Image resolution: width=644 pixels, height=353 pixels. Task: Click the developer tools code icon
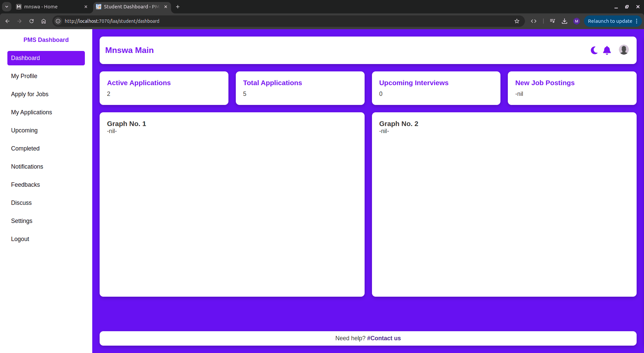(x=534, y=21)
